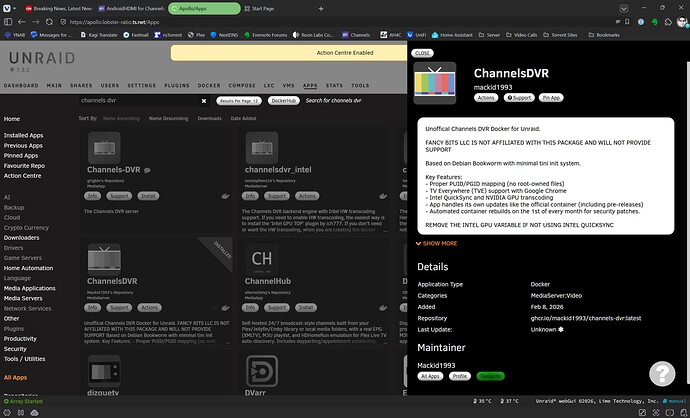Click Support in the ChannelsDVR panel

(519, 98)
